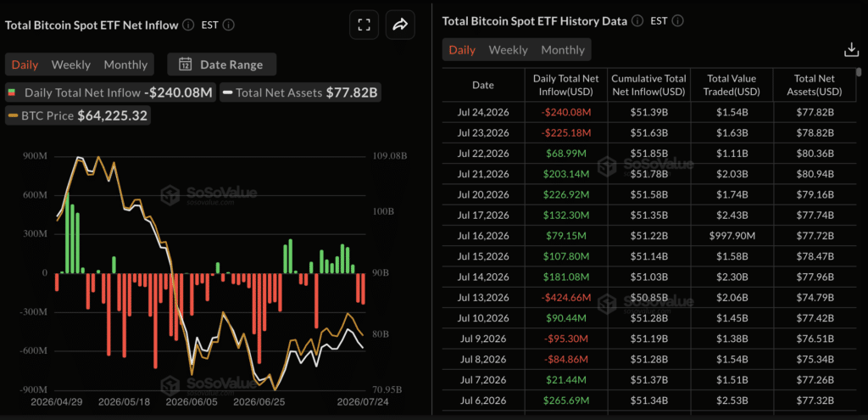Download the ETF history data
This screenshot has width=868, height=420.
[850, 50]
